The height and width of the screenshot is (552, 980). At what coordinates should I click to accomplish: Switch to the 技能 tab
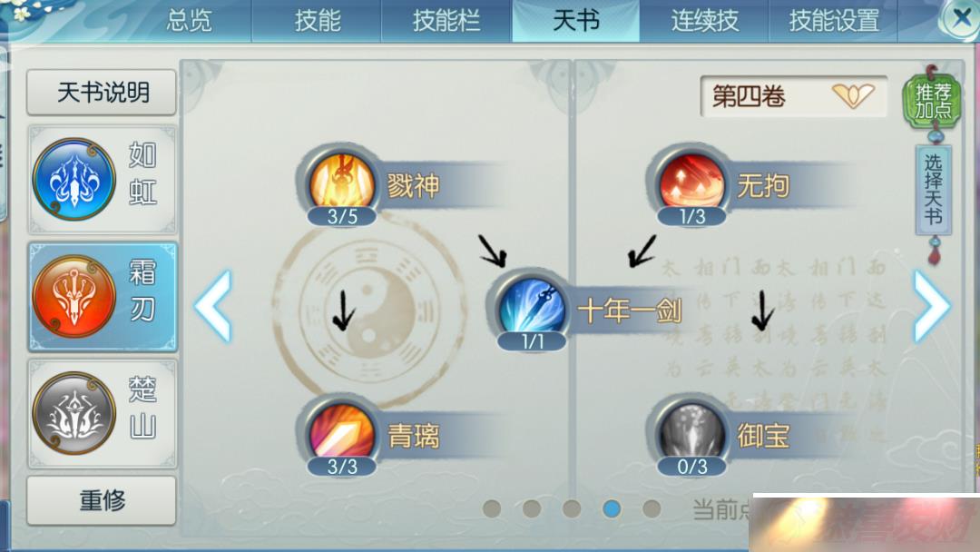point(317,21)
